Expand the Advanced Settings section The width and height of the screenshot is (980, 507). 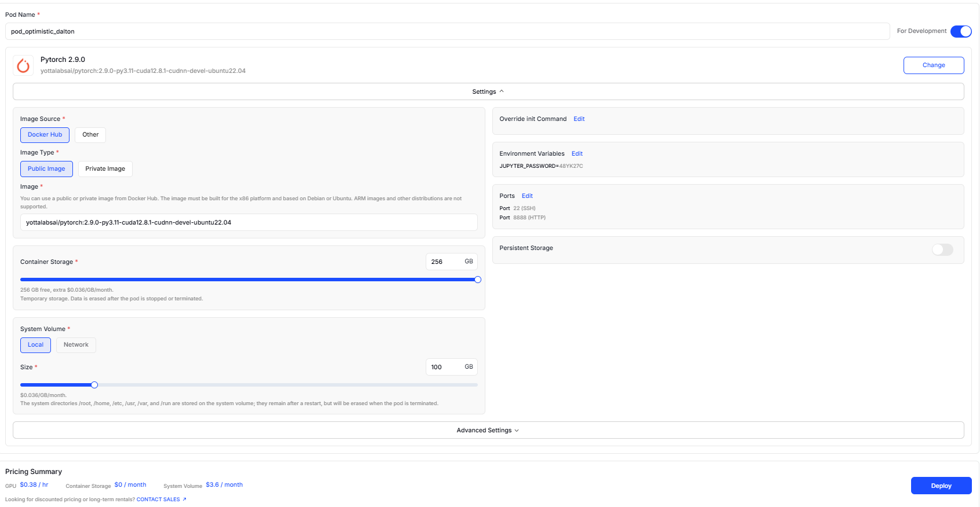pos(488,431)
